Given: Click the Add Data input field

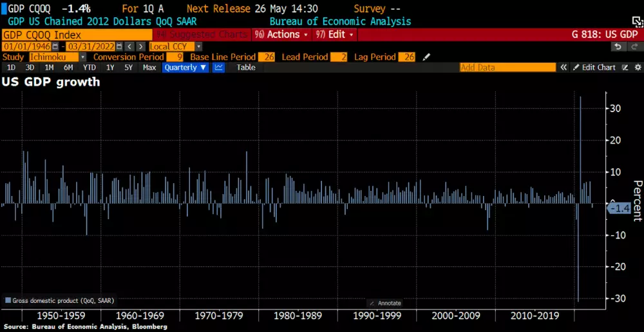Looking at the screenshot, I should (507, 68).
